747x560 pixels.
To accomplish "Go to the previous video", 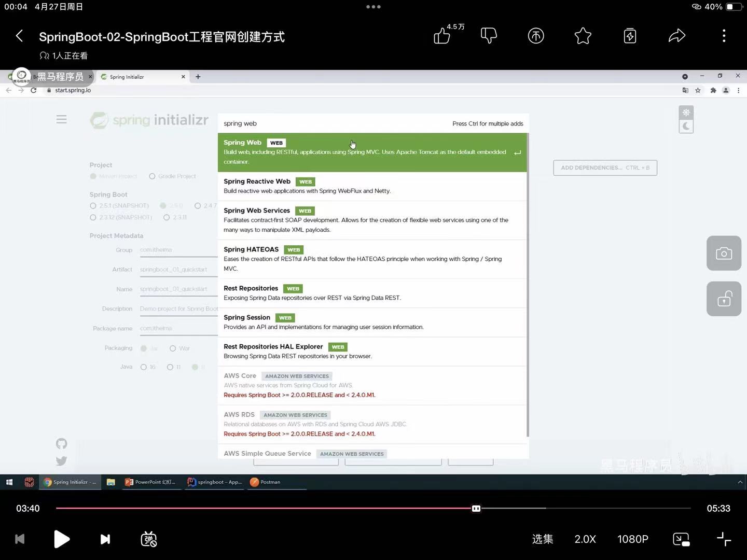I will 20,539.
